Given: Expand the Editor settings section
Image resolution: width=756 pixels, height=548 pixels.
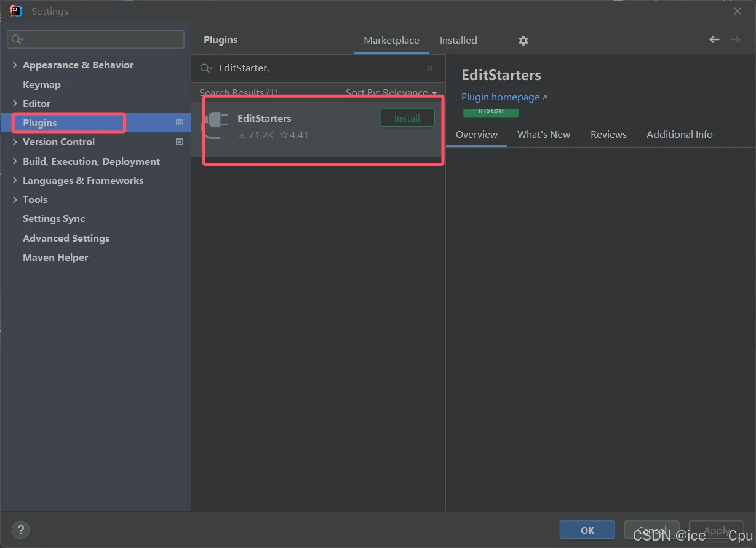Looking at the screenshot, I should pos(15,103).
